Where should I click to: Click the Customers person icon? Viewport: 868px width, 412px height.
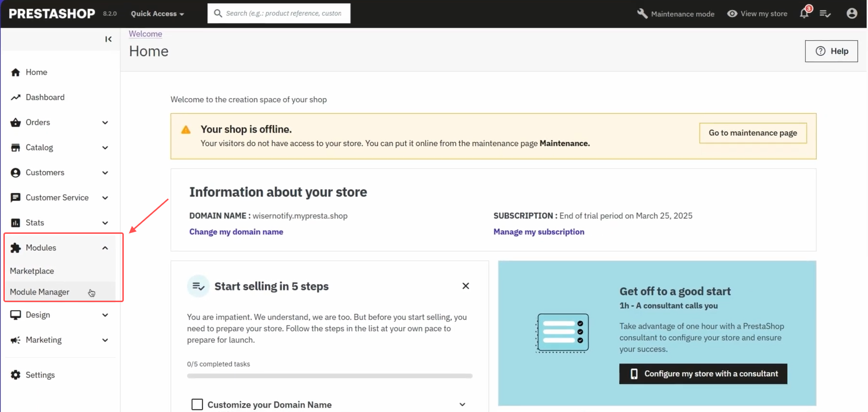(x=15, y=172)
